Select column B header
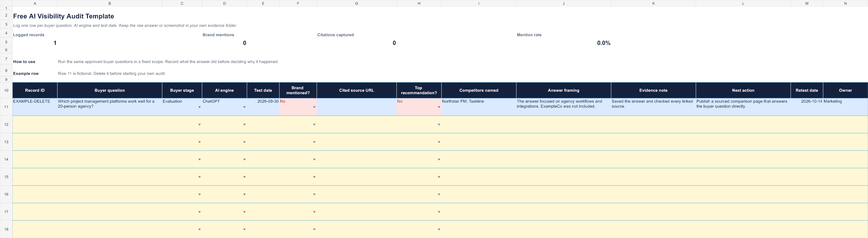The image size is (868, 238). pos(109,3)
